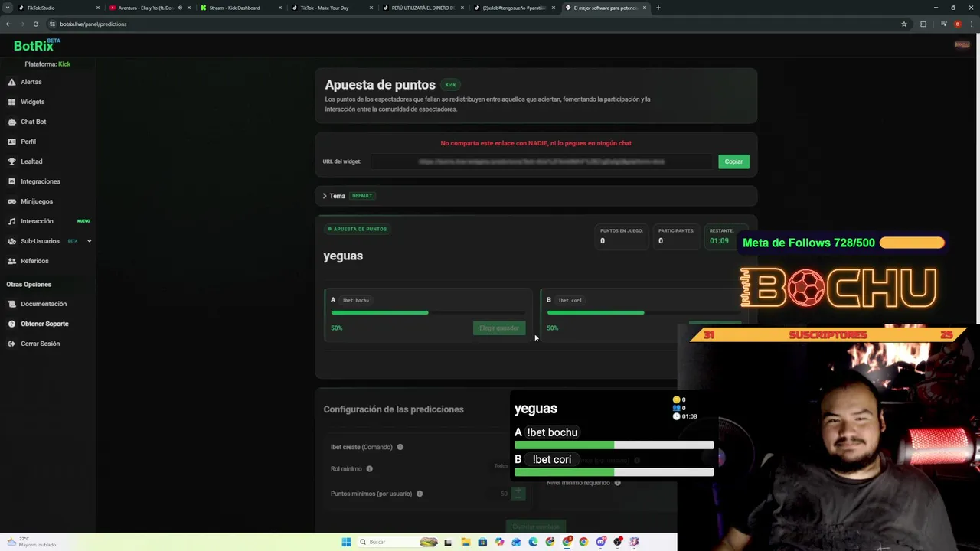Click option A !bet bochu progress bar
The image size is (980, 551).
pyautogui.click(x=428, y=312)
